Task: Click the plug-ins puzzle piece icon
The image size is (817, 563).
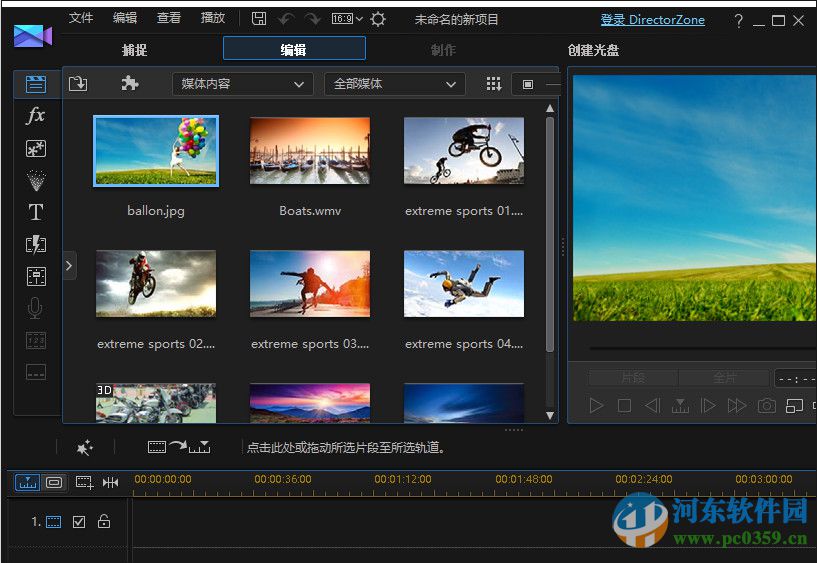Action: 130,84
